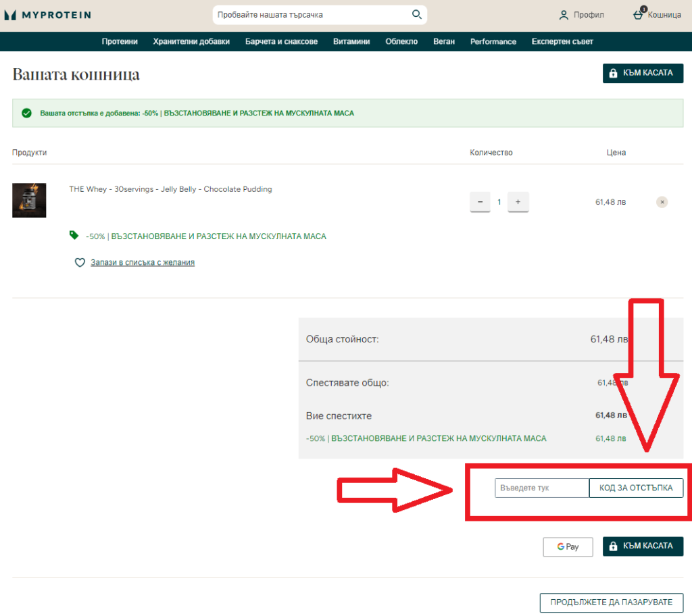This screenshot has height=616, width=692.
Task: Click the Цена column header
Action: click(616, 153)
